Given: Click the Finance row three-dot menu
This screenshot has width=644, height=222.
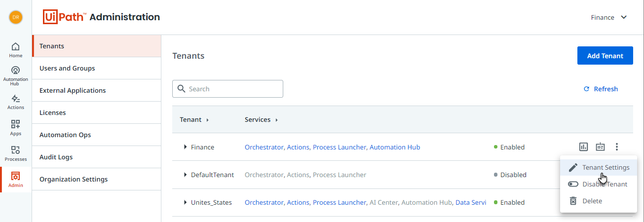Looking at the screenshot, I should (x=617, y=147).
